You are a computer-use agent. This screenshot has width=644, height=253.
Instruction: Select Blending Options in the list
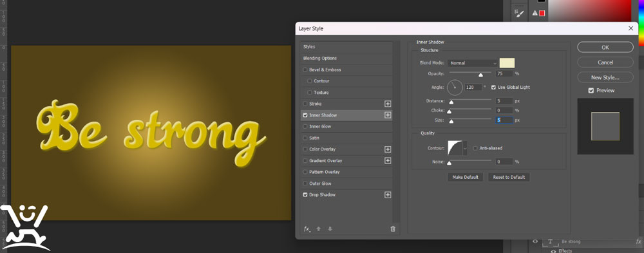(x=346, y=59)
